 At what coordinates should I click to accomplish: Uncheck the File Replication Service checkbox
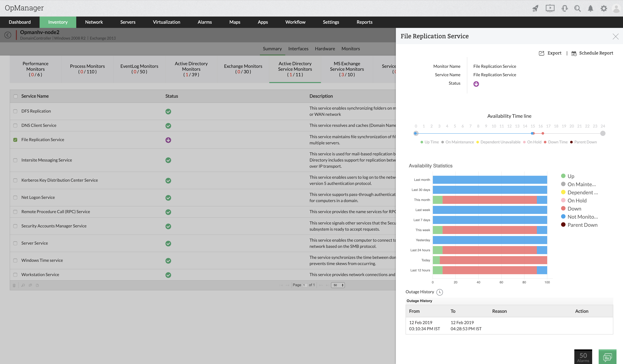coord(15,140)
